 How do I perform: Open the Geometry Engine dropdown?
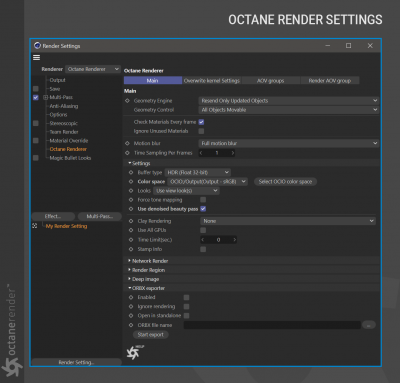289,101
